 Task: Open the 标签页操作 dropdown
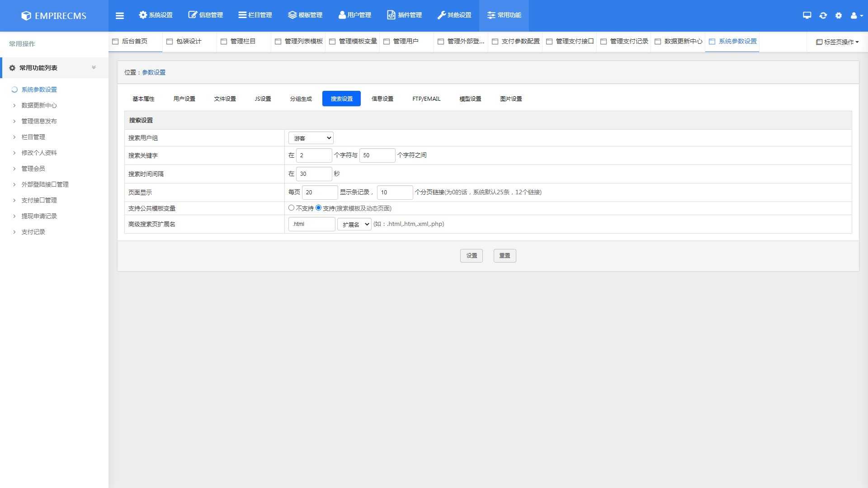837,42
